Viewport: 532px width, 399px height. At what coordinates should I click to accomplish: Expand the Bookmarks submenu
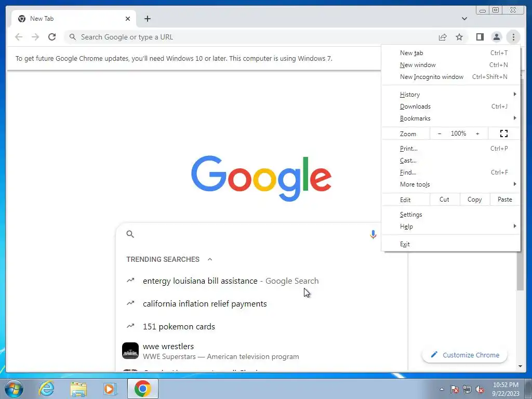[x=451, y=118]
